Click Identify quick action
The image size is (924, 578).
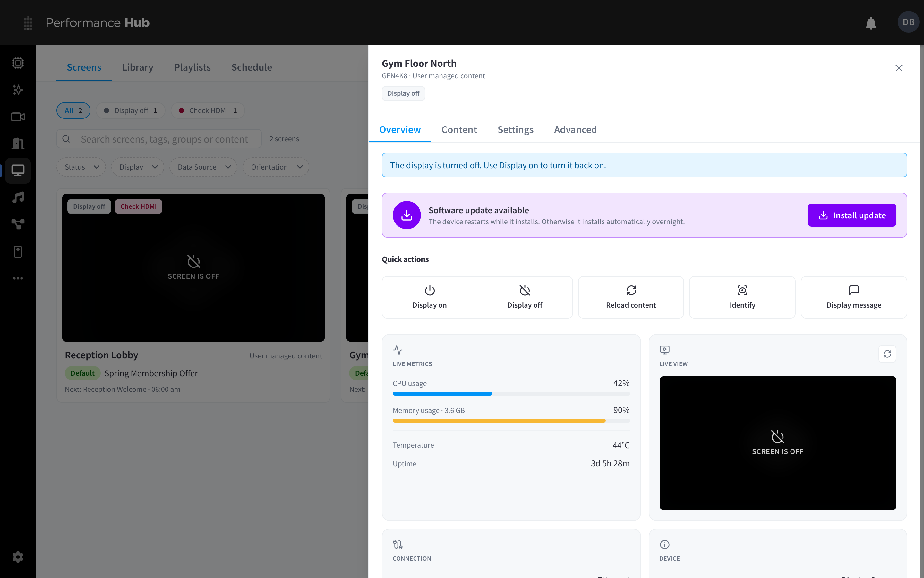pyautogui.click(x=742, y=297)
